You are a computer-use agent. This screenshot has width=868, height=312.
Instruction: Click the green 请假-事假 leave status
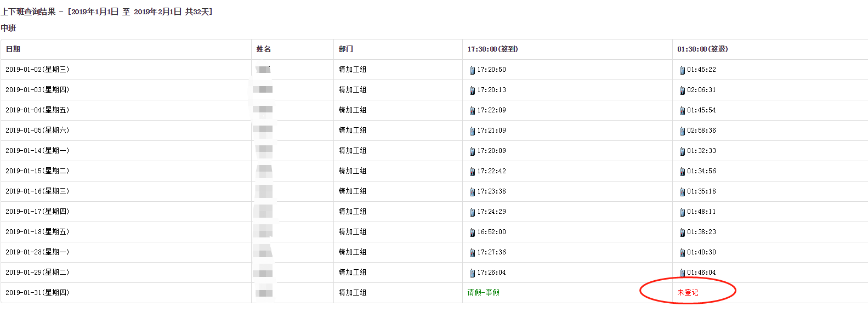[x=483, y=293]
